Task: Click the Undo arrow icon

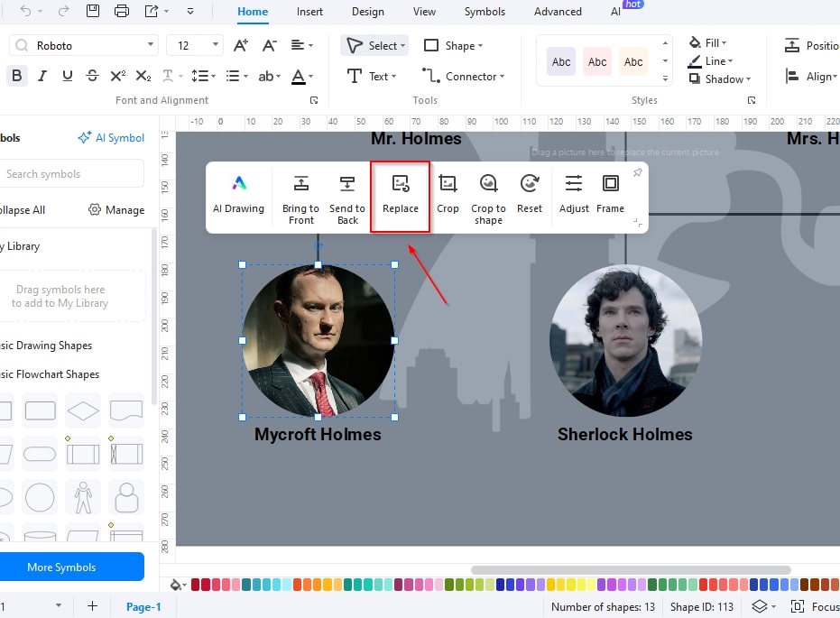Action: 25,11
